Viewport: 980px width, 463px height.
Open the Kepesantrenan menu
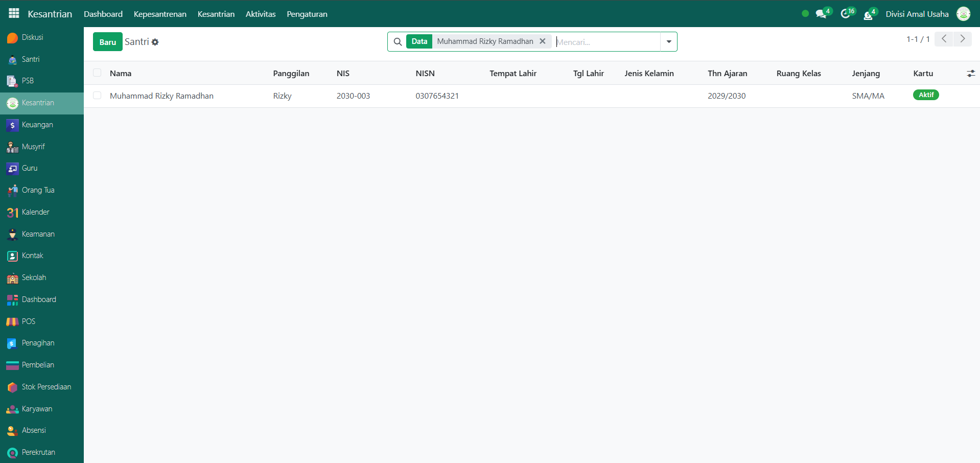coord(160,14)
